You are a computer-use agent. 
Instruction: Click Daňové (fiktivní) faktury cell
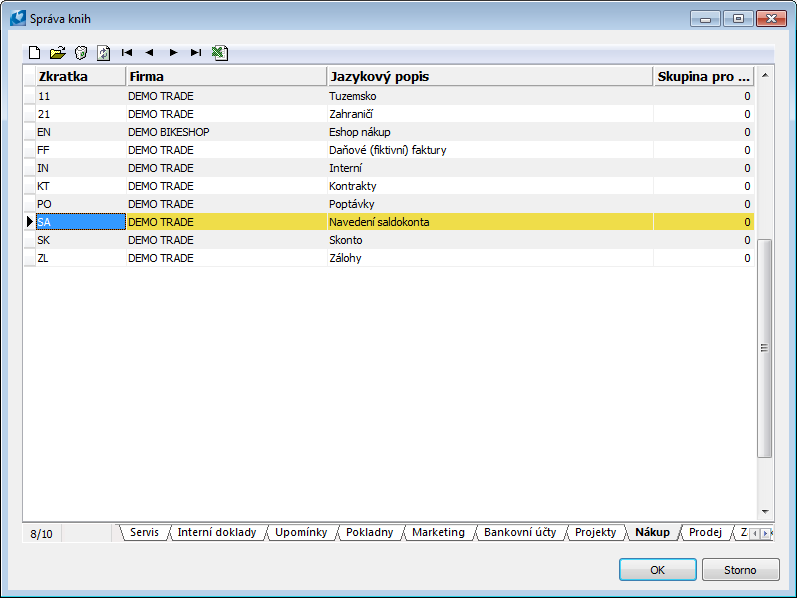490,150
